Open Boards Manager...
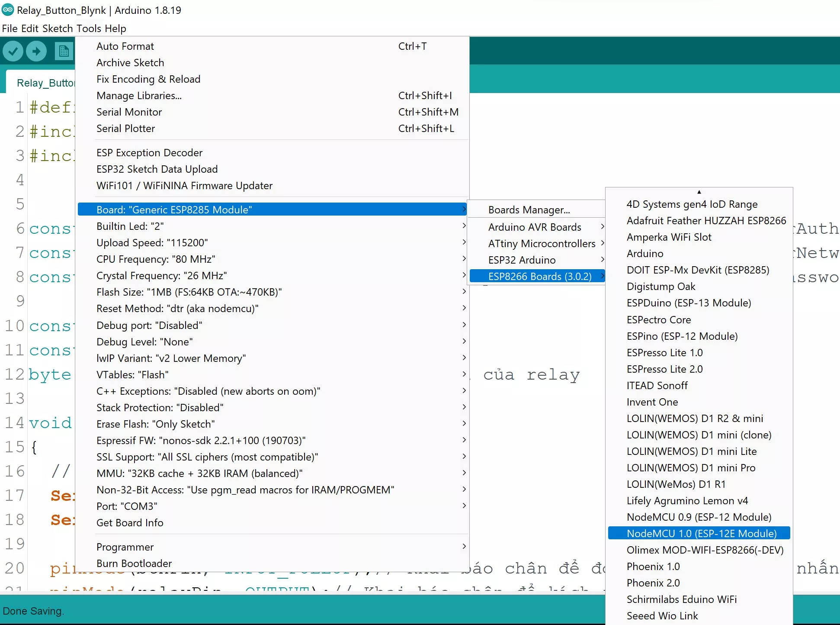Image resolution: width=840 pixels, height=625 pixels. click(537, 210)
